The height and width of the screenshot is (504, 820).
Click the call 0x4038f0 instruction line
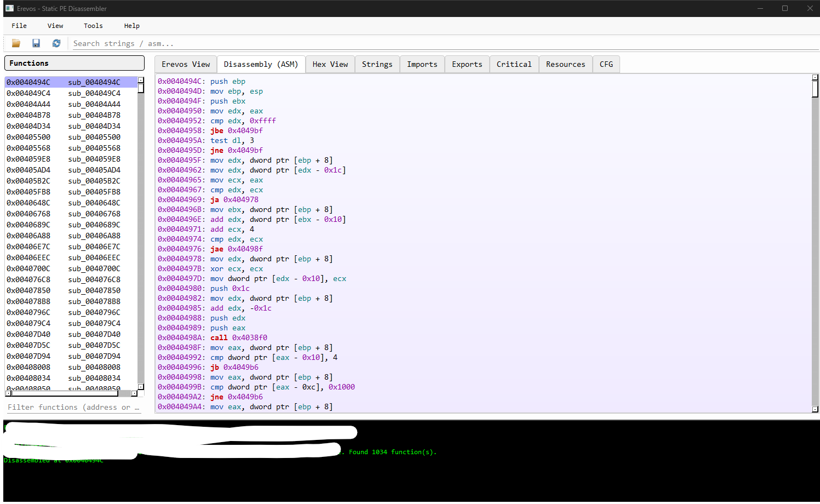coord(213,337)
